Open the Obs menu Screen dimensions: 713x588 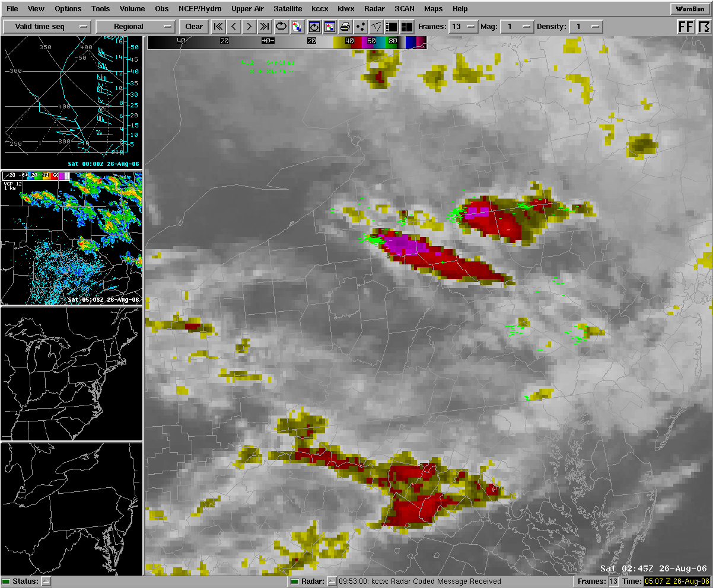pyautogui.click(x=162, y=9)
